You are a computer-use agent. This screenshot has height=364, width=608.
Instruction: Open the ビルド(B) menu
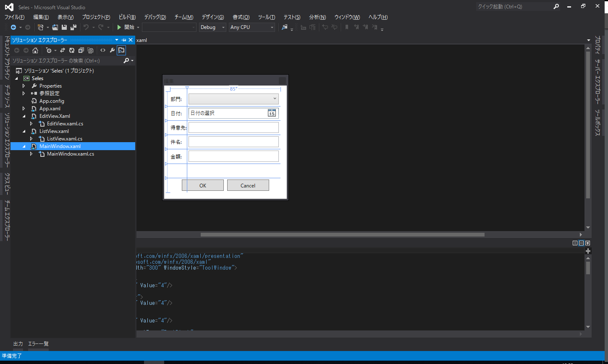(x=127, y=17)
